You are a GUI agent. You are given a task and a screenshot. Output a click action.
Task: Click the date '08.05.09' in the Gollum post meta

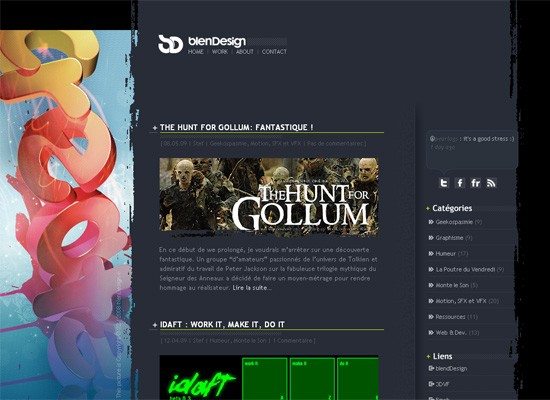click(x=175, y=144)
